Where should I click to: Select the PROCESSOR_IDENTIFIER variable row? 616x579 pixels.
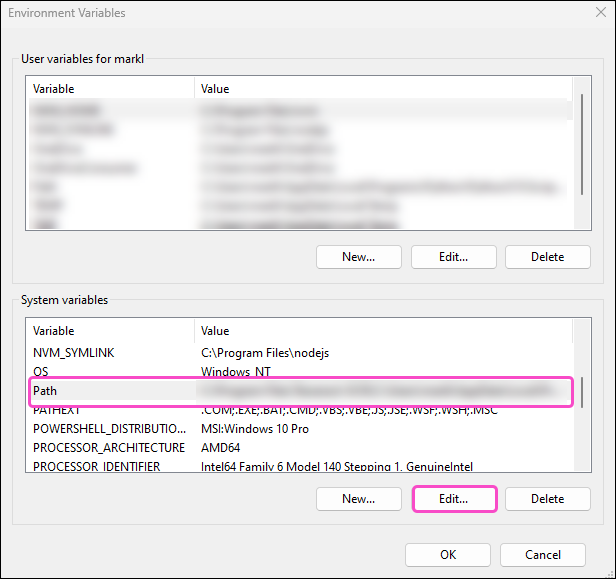point(301,466)
